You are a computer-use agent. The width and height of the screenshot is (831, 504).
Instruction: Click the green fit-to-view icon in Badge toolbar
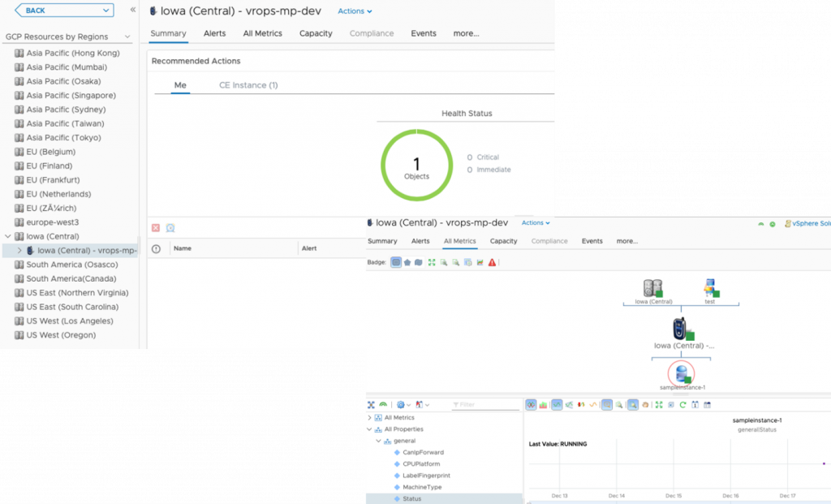click(432, 262)
